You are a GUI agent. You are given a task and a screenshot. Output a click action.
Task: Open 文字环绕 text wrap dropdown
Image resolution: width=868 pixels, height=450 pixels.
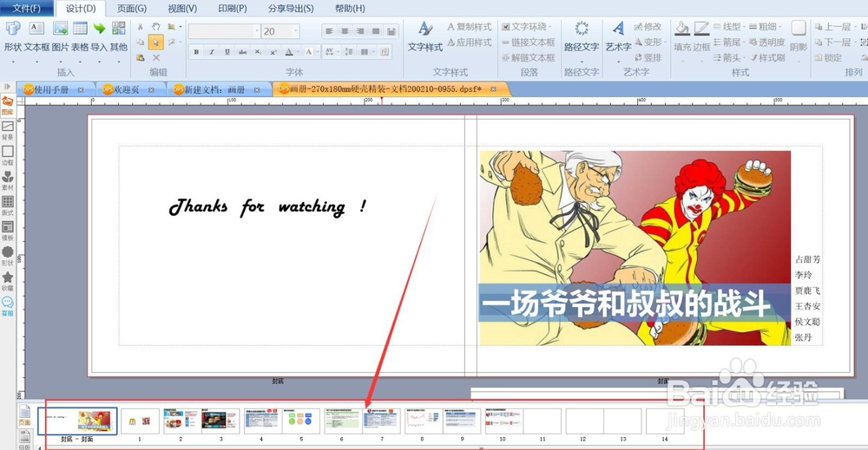click(527, 27)
